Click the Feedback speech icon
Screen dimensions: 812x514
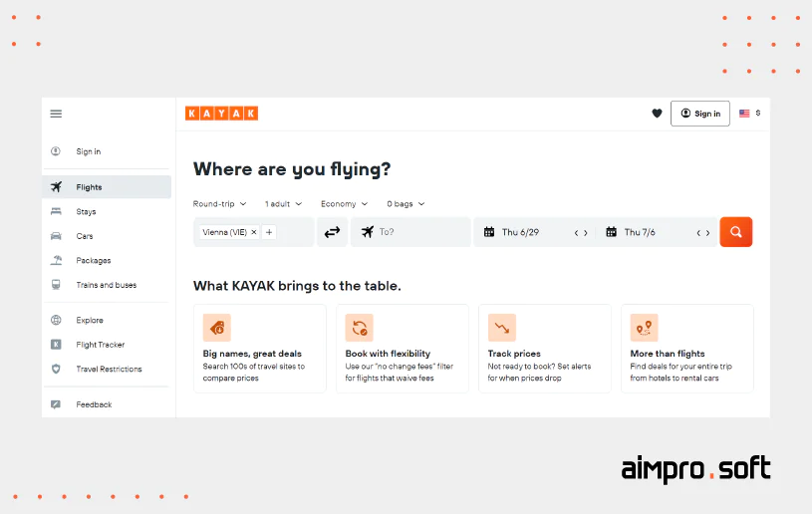point(56,404)
